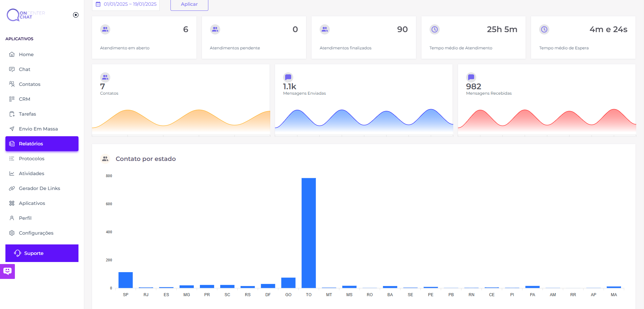
Task: Click the Gerador De Links icon
Action: click(12, 188)
